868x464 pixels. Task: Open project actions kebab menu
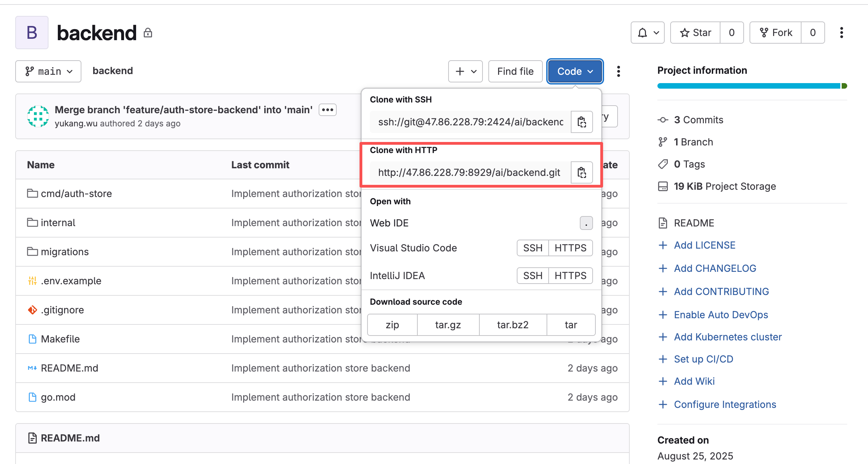[x=841, y=33]
